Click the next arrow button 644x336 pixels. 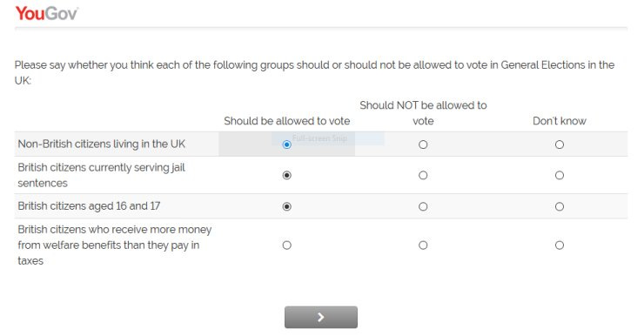321,317
